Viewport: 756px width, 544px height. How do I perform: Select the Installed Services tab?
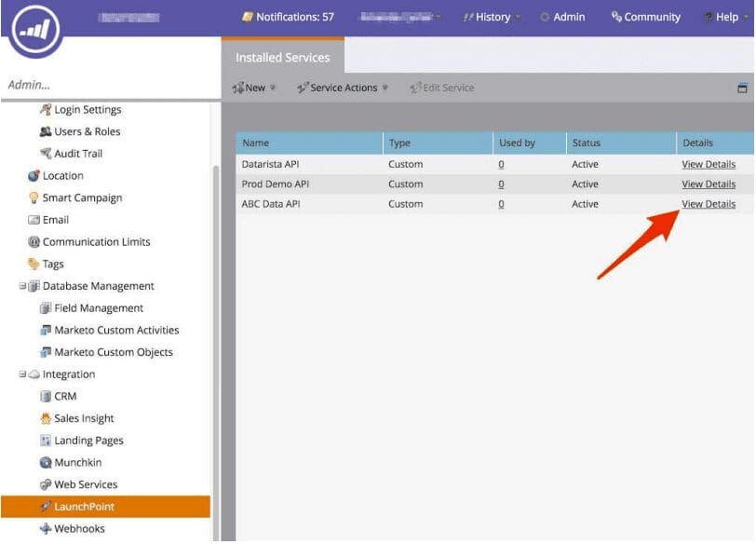[282, 58]
